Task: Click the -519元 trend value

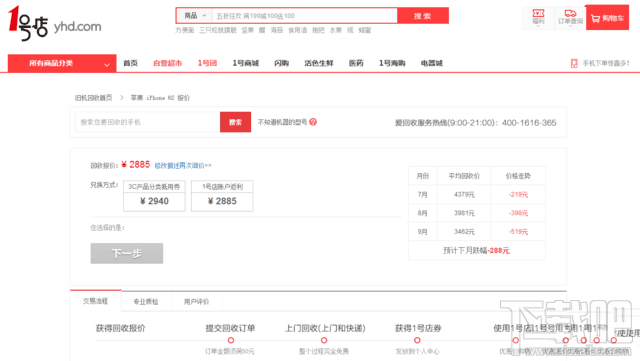Action: (518, 232)
